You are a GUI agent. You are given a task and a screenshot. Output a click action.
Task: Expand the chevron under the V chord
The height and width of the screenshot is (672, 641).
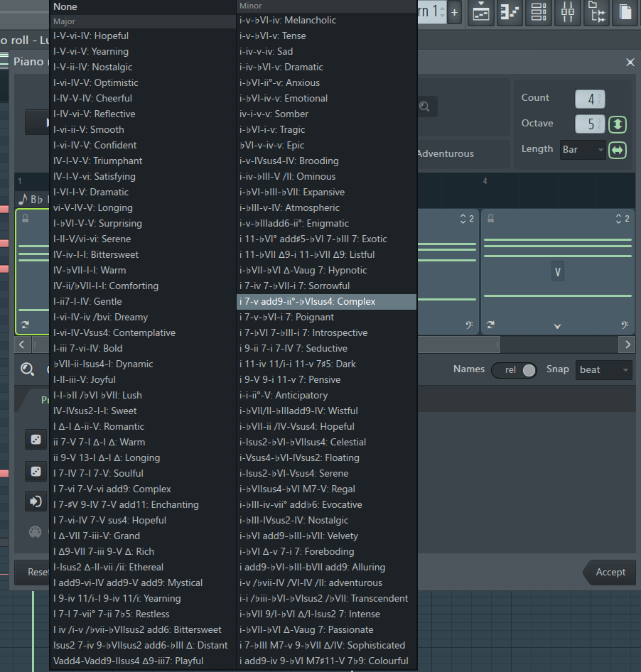coord(558,271)
